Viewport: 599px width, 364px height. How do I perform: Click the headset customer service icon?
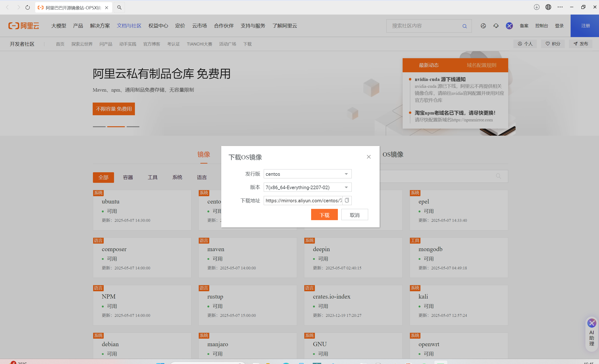tap(496, 26)
